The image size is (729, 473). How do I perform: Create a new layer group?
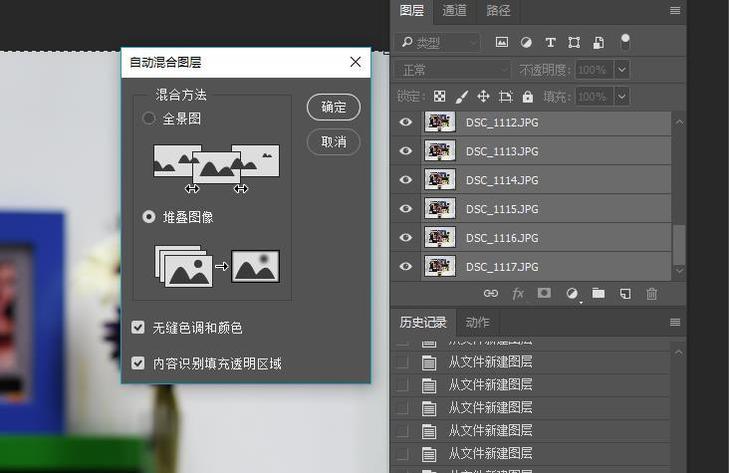pos(598,293)
